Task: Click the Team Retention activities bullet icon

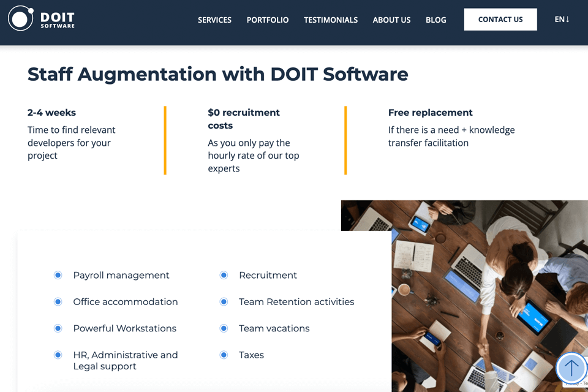Action: pyautogui.click(x=224, y=302)
